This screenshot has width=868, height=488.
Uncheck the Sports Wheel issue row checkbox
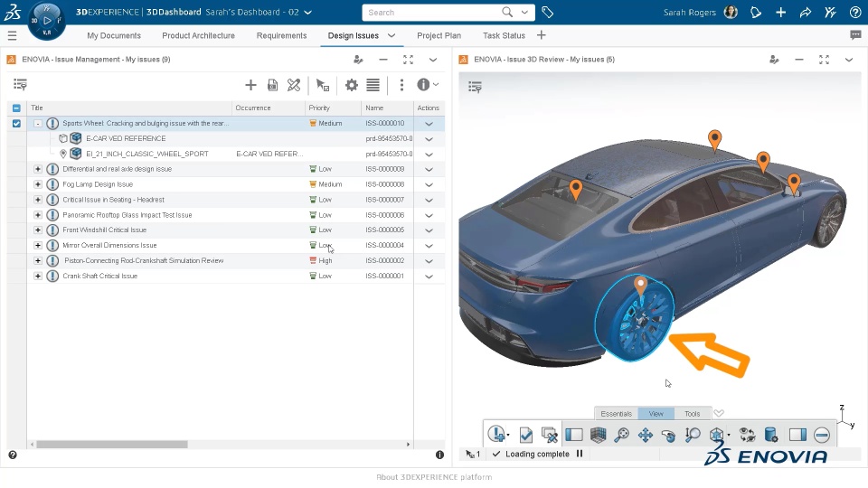point(16,124)
